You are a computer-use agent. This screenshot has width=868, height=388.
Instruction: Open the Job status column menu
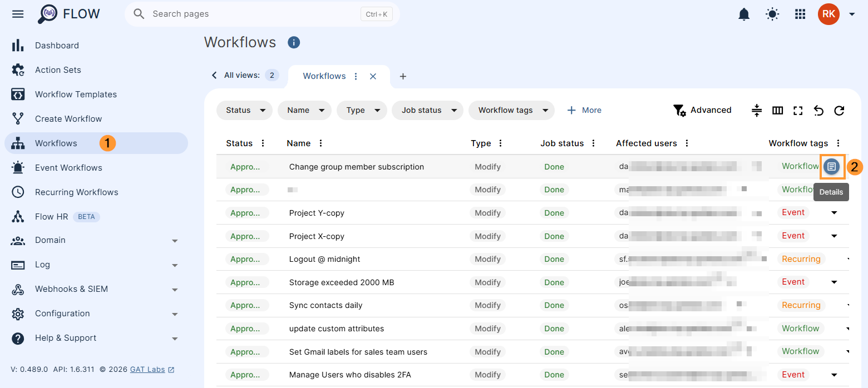click(x=594, y=143)
